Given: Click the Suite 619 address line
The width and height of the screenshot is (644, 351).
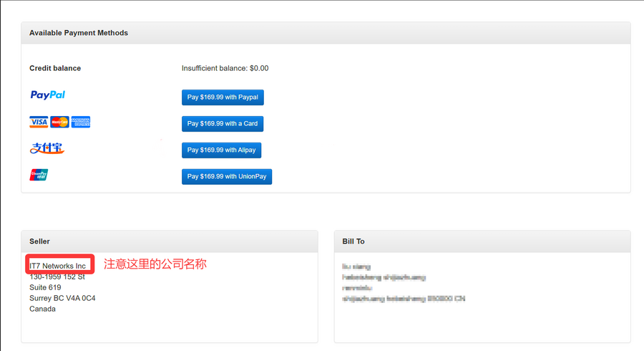Looking at the screenshot, I should pyautogui.click(x=45, y=287).
